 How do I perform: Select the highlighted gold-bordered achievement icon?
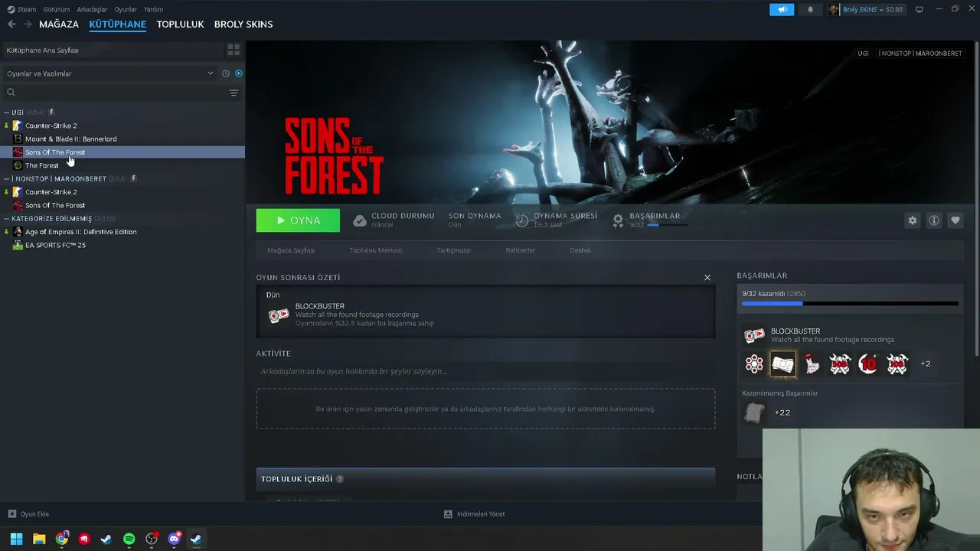point(782,364)
